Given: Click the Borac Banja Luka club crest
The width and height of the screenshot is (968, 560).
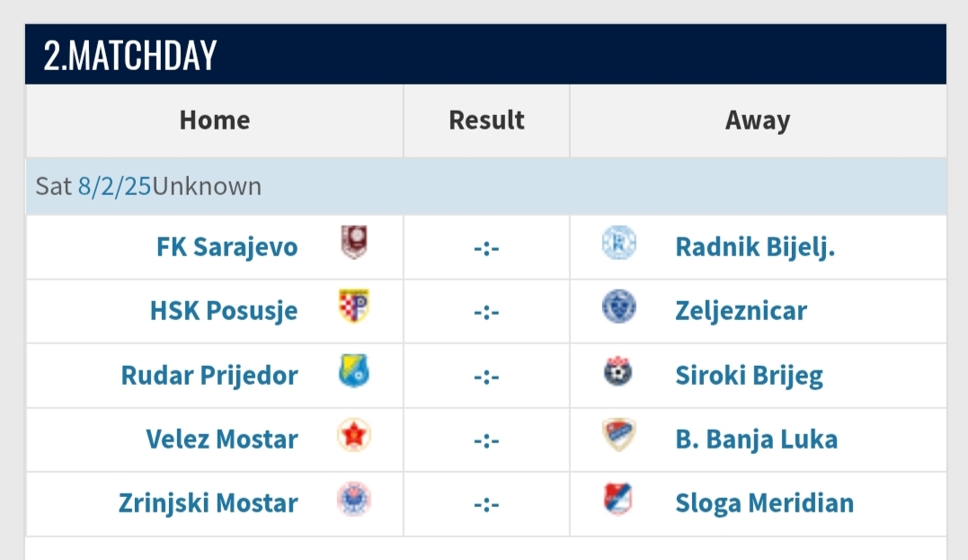Looking at the screenshot, I should [x=618, y=435].
